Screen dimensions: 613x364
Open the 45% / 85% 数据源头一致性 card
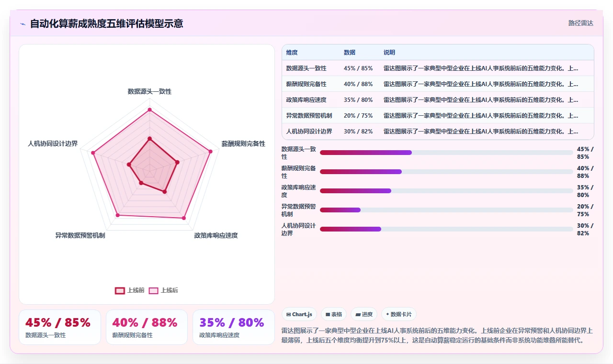coord(60,327)
